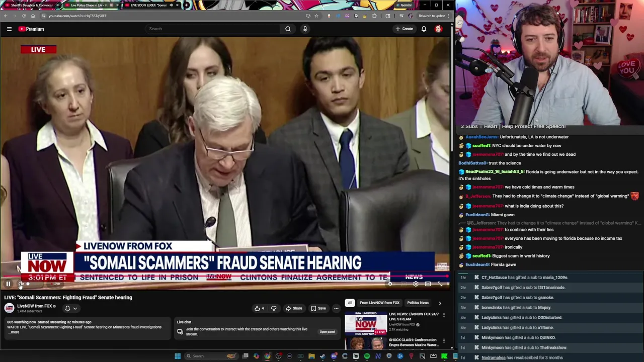Click the search magnifier button
This screenshot has width=644, height=362.
point(288,29)
